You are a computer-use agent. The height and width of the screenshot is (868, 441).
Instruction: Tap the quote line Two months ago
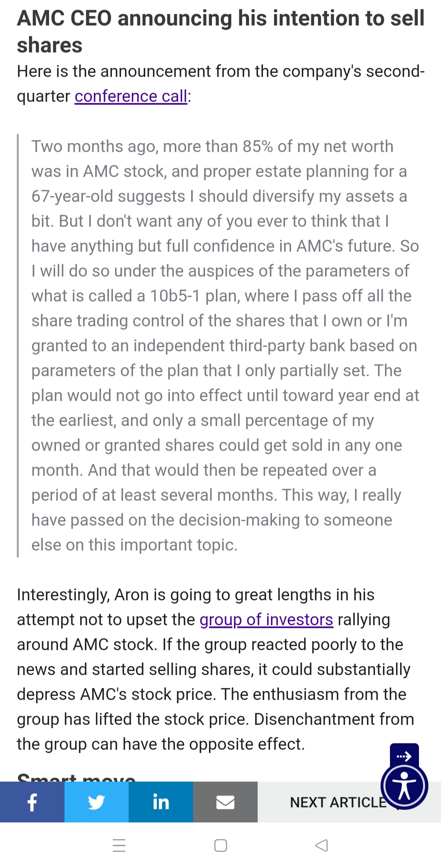click(x=212, y=147)
